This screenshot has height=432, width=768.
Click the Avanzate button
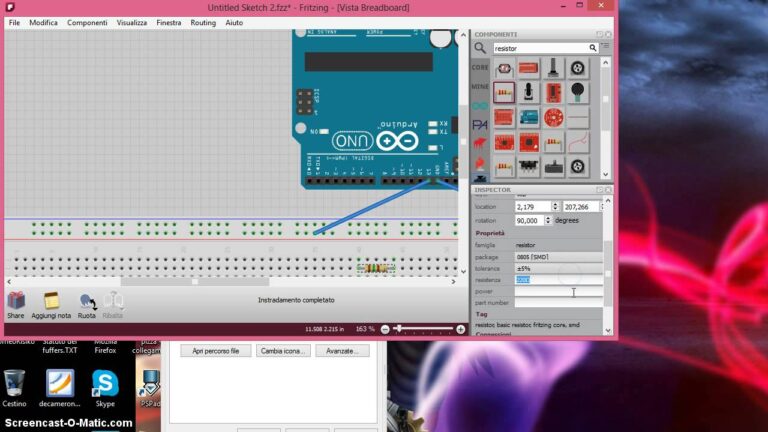click(x=342, y=351)
